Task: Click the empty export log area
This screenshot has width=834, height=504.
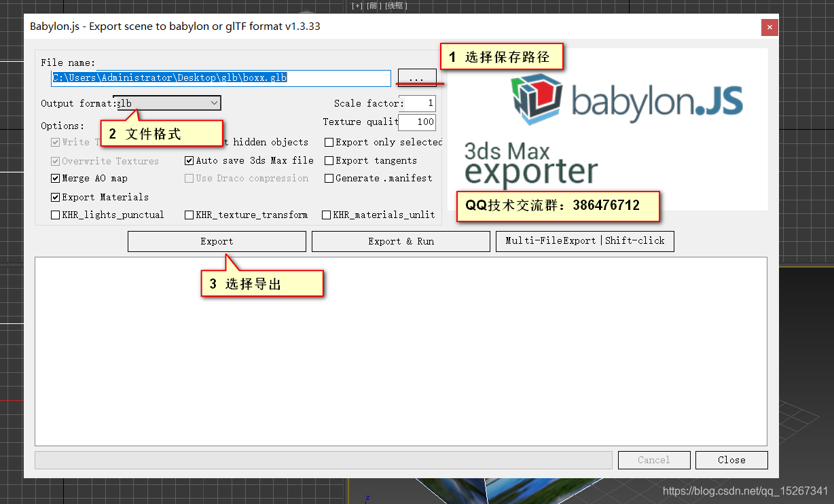Action: point(401,351)
